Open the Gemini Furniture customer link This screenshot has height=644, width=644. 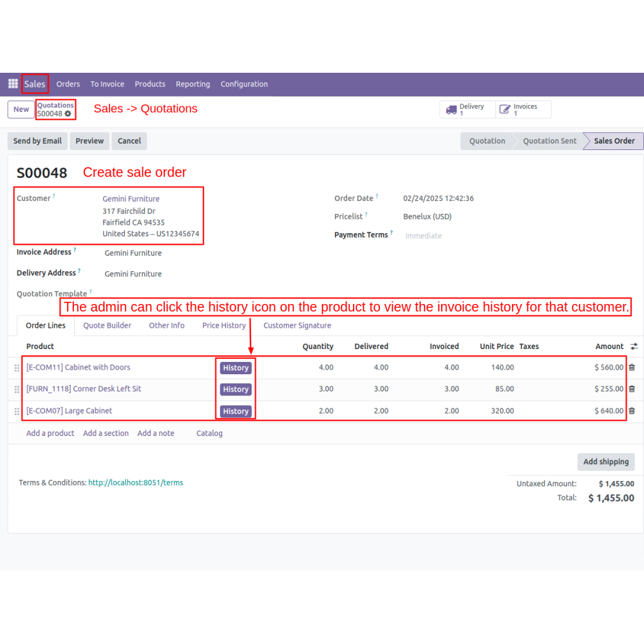(x=131, y=199)
